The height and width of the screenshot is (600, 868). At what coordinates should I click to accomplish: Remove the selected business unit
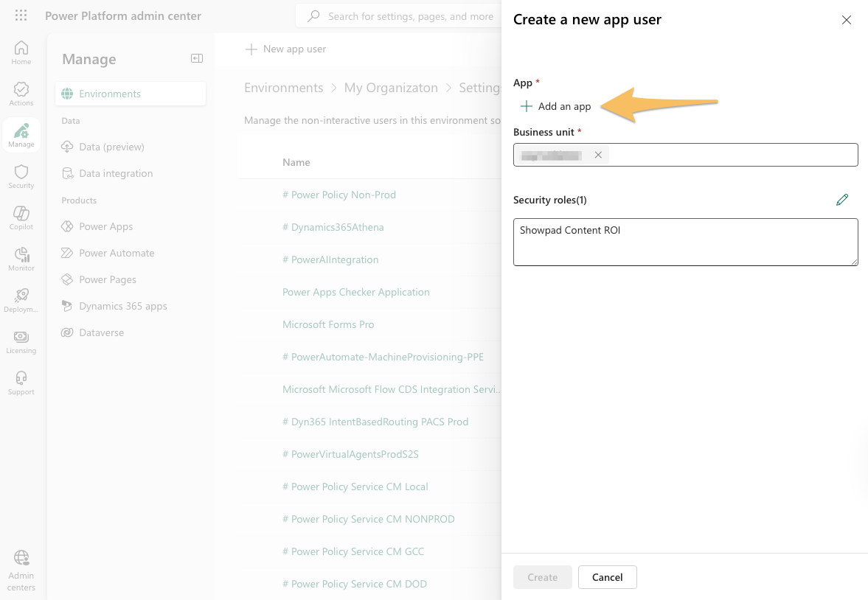[598, 155]
